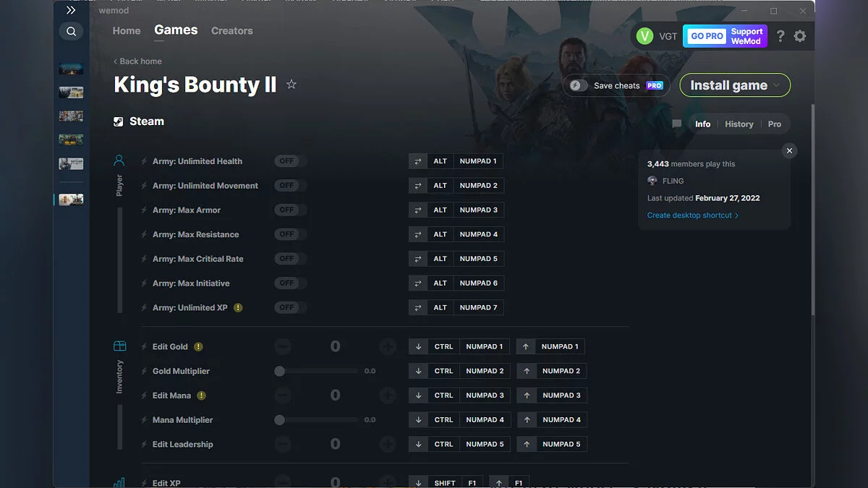Favorite King's Bounty II with star icon
868x488 pixels.
click(292, 85)
